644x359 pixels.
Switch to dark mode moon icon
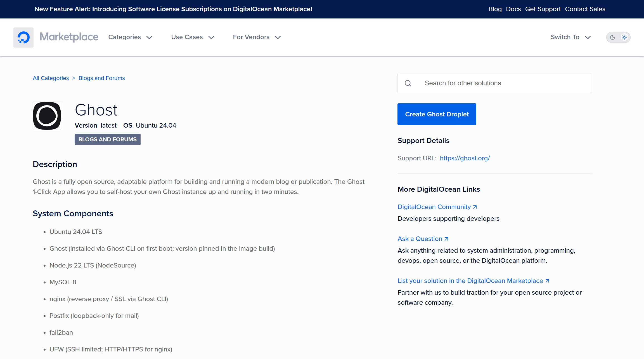click(x=612, y=37)
